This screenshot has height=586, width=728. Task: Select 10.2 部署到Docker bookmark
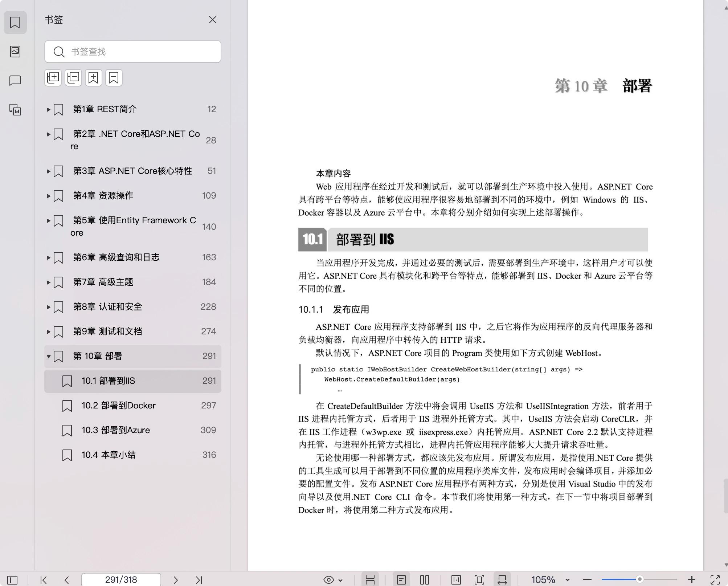coord(133,406)
